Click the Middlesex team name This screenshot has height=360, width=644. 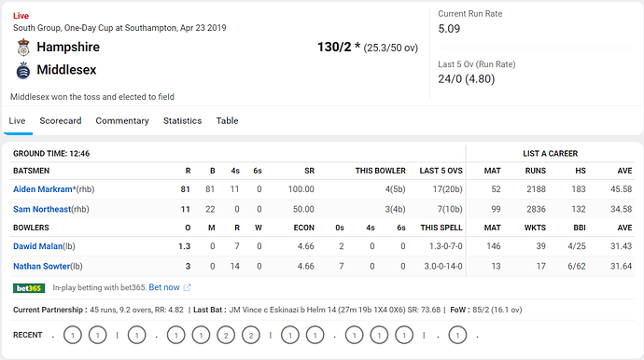[66, 70]
